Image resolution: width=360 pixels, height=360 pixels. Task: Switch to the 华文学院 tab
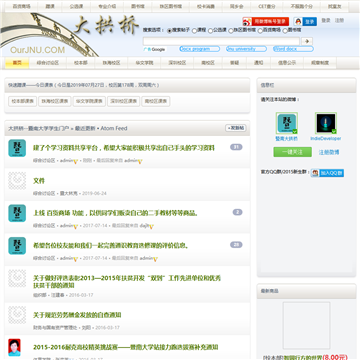point(144,63)
